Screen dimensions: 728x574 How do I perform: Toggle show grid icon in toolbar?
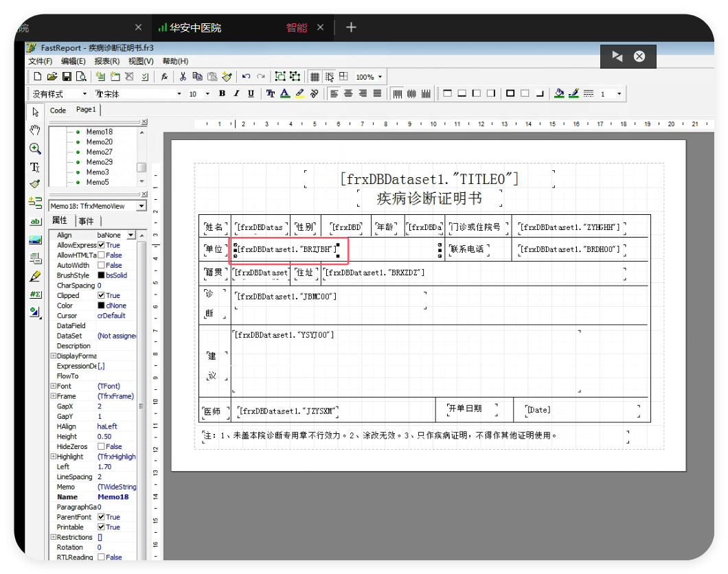(315, 77)
